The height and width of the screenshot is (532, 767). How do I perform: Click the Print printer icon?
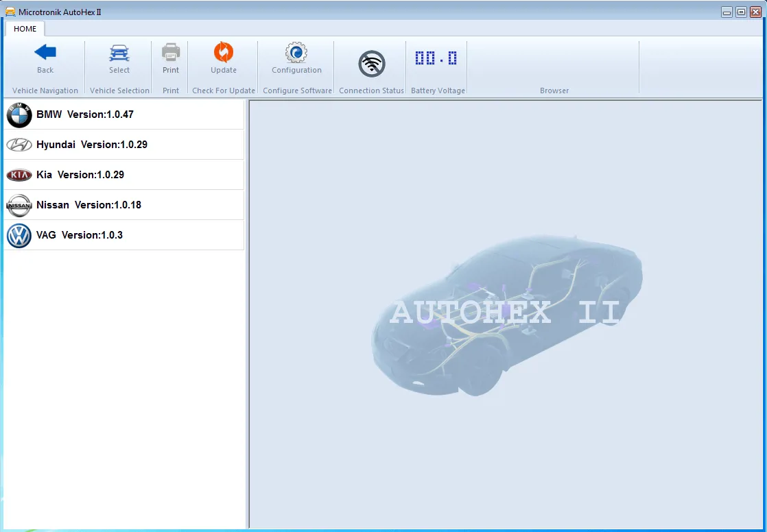pos(171,52)
